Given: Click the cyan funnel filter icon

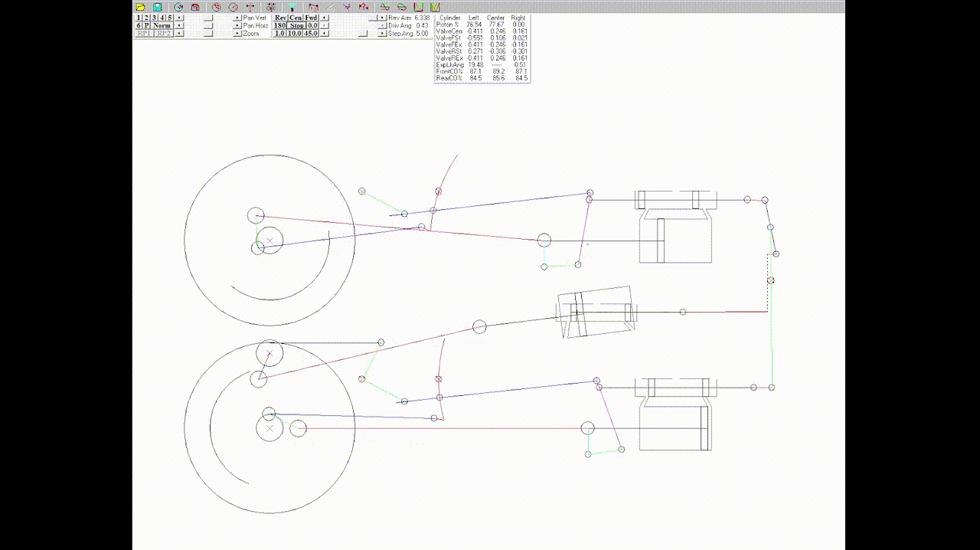Looking at the screenshot, I should (x=291, y=7).
